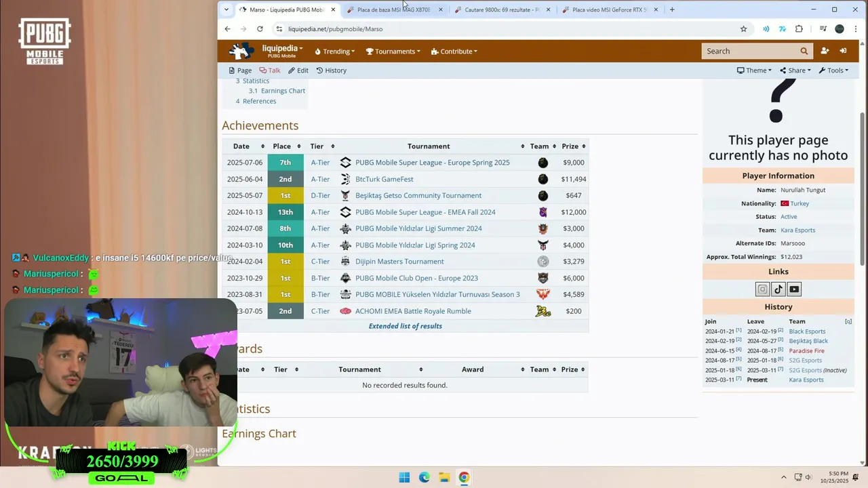Image resolution: width=868 pixels, height=488 pixels.
Task: Open the Chrome tab search chevron
Action: click(x=226, y=9)
